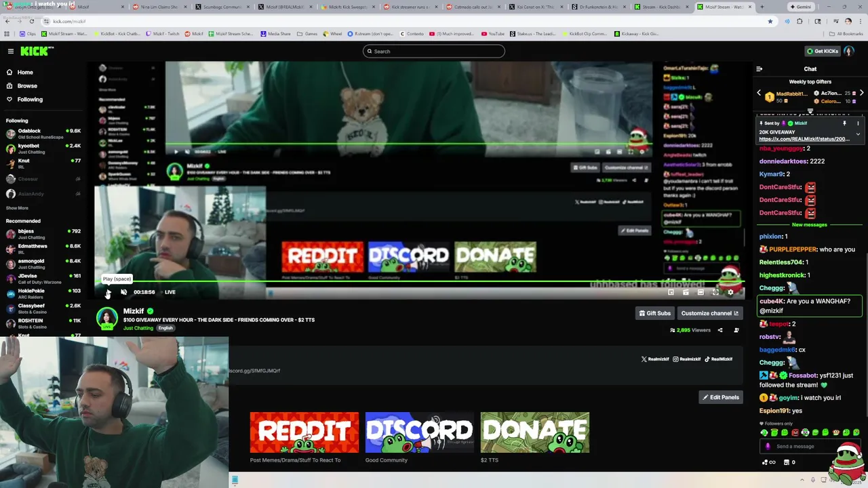Open Mizkif channel avatar

pos(106,318)
